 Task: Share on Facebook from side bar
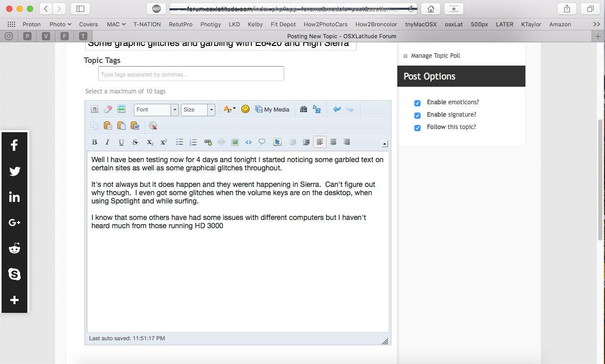(x=14, y=145)
